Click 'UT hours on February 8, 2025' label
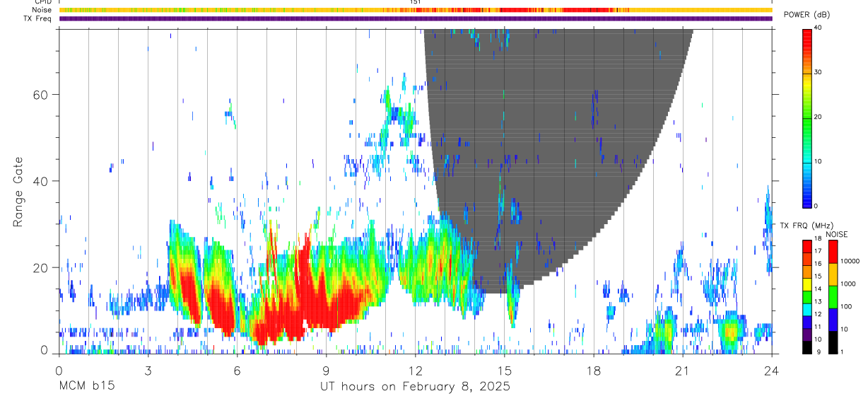 (x=416, y=387)
